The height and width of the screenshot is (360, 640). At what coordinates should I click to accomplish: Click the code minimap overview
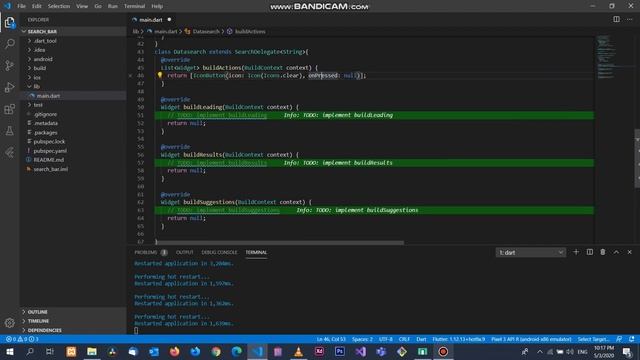tap(606, 56)
